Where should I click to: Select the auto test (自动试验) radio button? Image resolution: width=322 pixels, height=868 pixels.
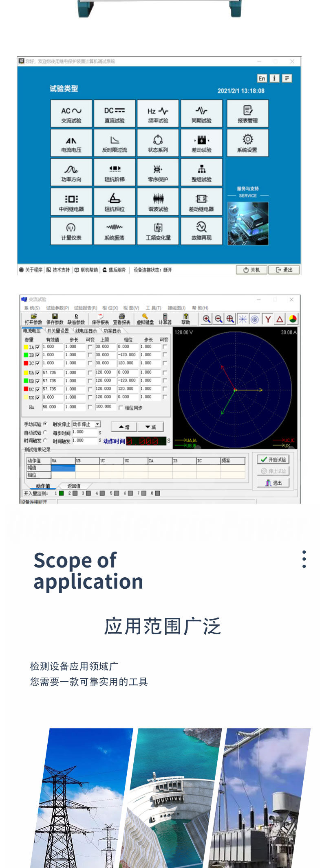pos(45,432)
